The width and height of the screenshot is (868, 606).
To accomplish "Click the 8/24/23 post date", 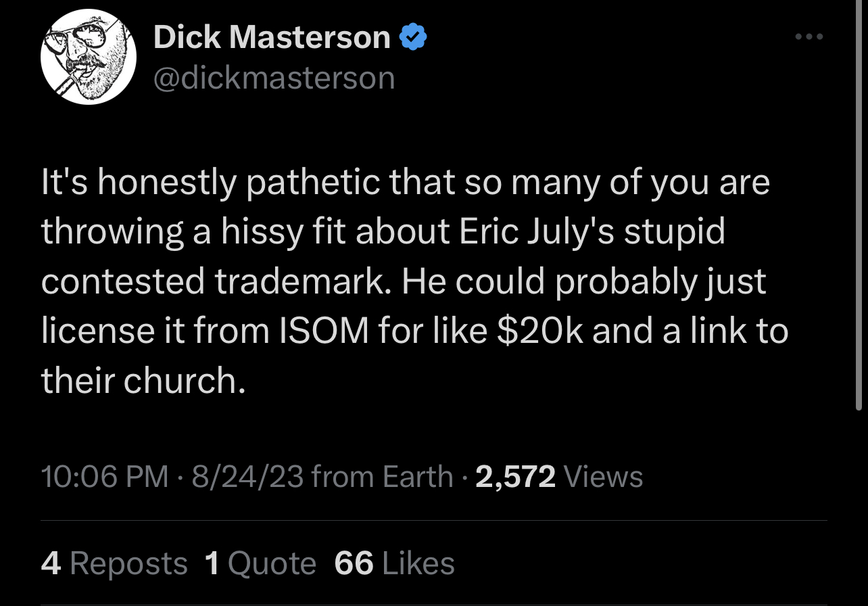I will coord(247,477).
